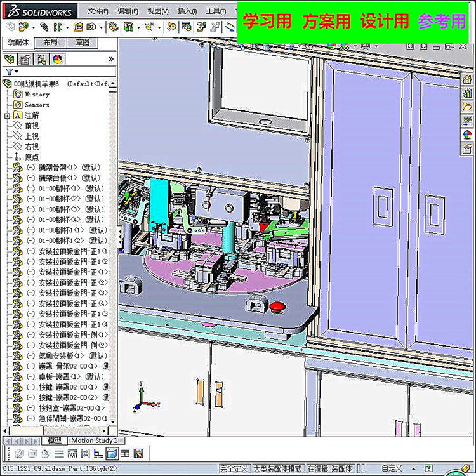Open the DisplayManager color ball tab

click(57, 59)
